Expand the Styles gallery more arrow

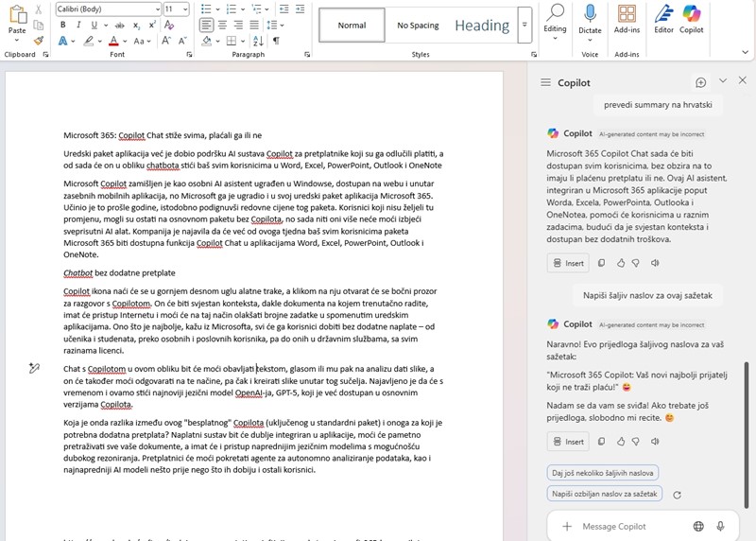524,25
